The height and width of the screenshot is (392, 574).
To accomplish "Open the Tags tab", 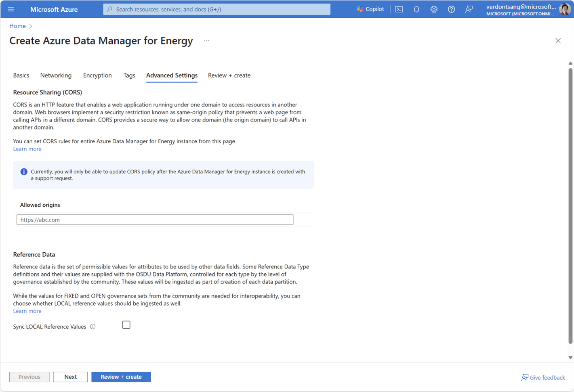I will 129,75.
